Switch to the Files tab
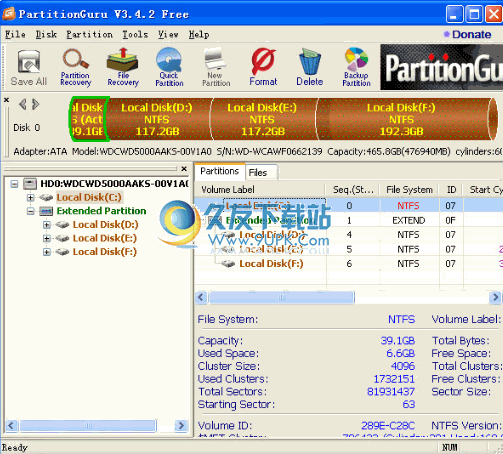 click(x=261, y=173)
